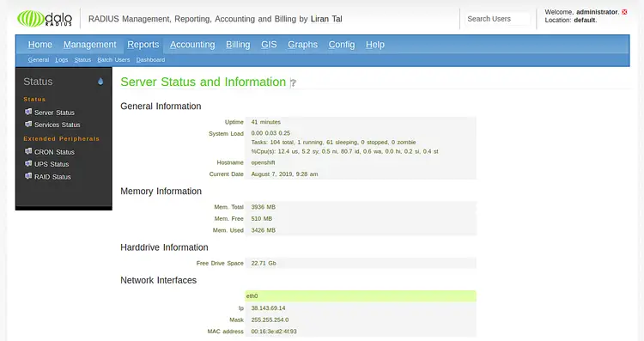Open the Graphs tab
The width and height of the screenshot is (644, 341).
coord(302,45)
